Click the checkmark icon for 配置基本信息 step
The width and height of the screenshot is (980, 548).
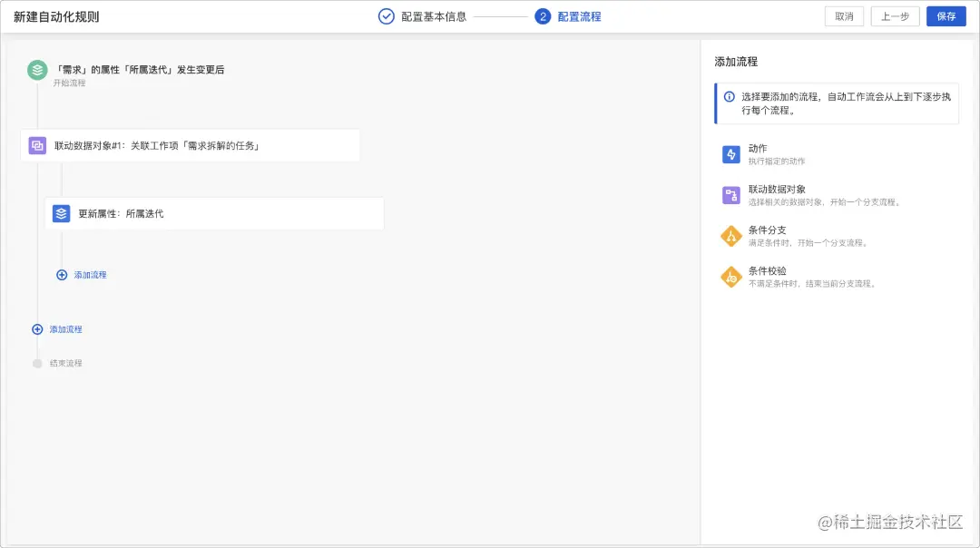click(387, 16)
